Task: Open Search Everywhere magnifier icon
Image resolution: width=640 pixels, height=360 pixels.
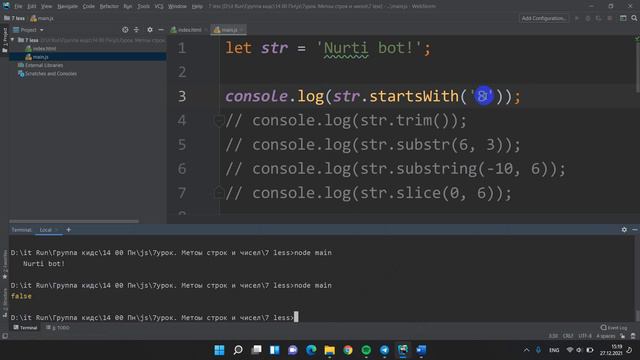Action: tap(634, 18)
